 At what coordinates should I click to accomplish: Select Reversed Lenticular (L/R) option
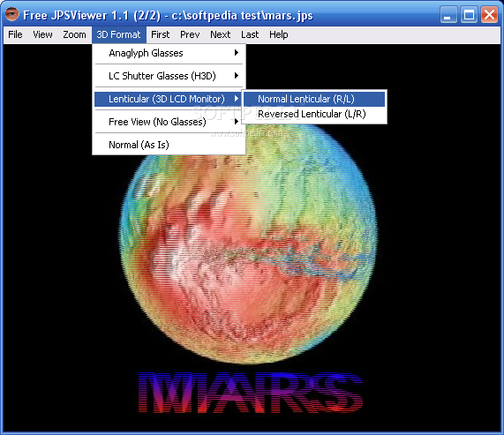pyautogui.click(x=314, y=114)
